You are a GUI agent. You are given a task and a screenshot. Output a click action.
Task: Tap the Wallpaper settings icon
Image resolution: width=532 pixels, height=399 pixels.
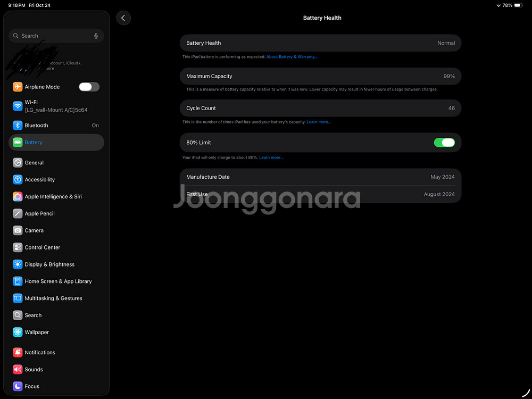[18, 332]
